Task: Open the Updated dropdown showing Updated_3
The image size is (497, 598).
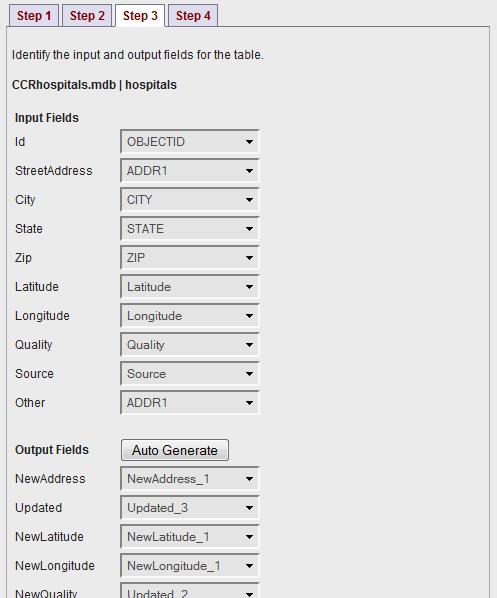Action: pos(190,508)
